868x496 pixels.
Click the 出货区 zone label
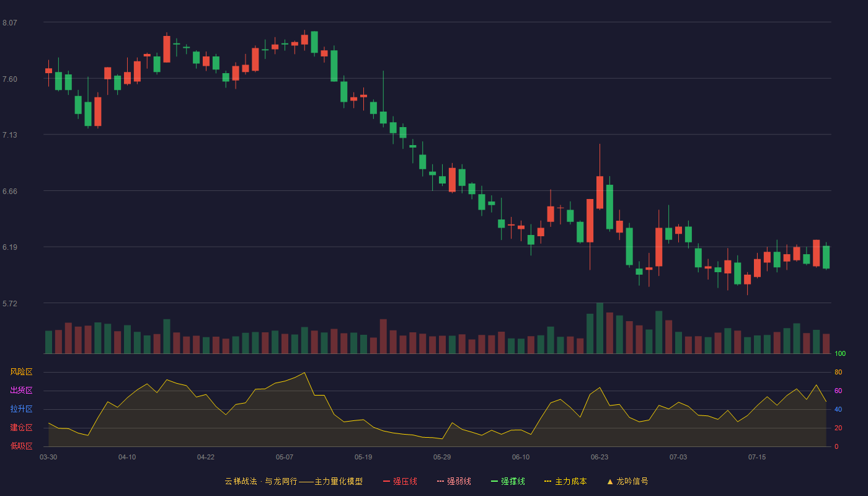pyautogui.click(x=21, y=391)
